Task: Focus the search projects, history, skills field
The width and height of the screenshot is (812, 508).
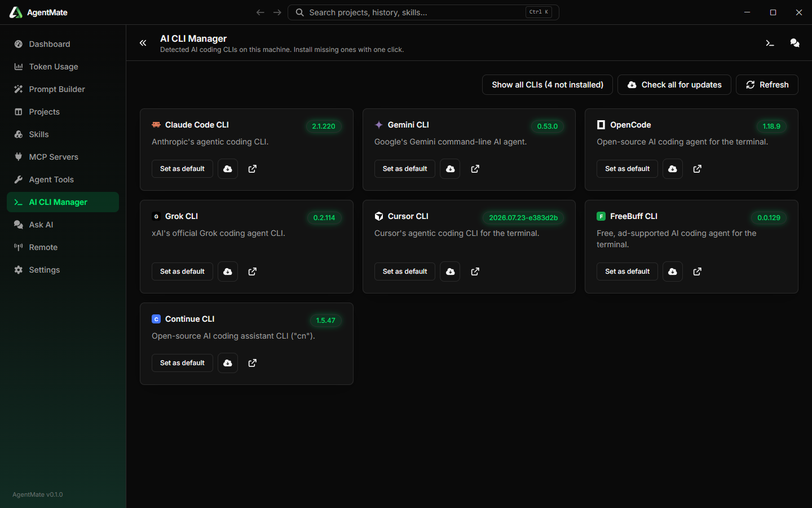Action: (x=423, y=12)
